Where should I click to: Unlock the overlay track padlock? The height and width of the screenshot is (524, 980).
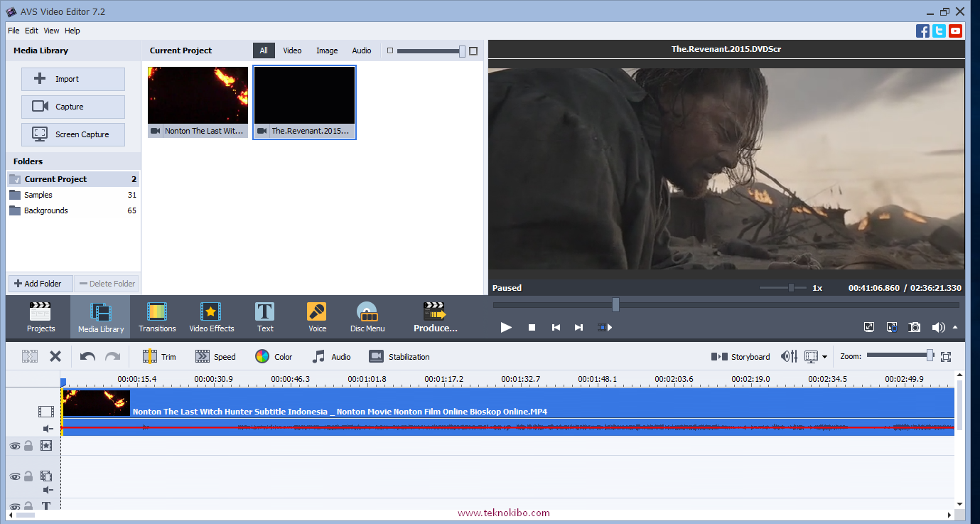pyautogui.click(x=29, y=476)
